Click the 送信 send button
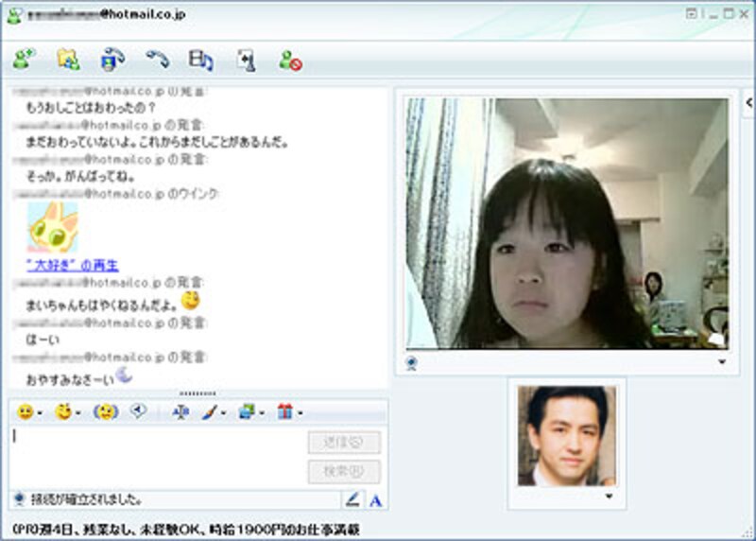756x541 pixels. pos(344,442)
